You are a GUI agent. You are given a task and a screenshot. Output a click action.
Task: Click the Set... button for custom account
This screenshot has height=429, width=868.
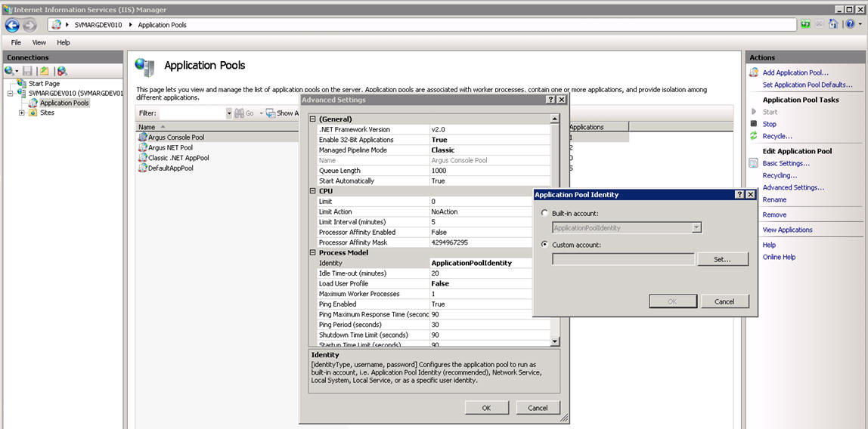coord(722,259)
